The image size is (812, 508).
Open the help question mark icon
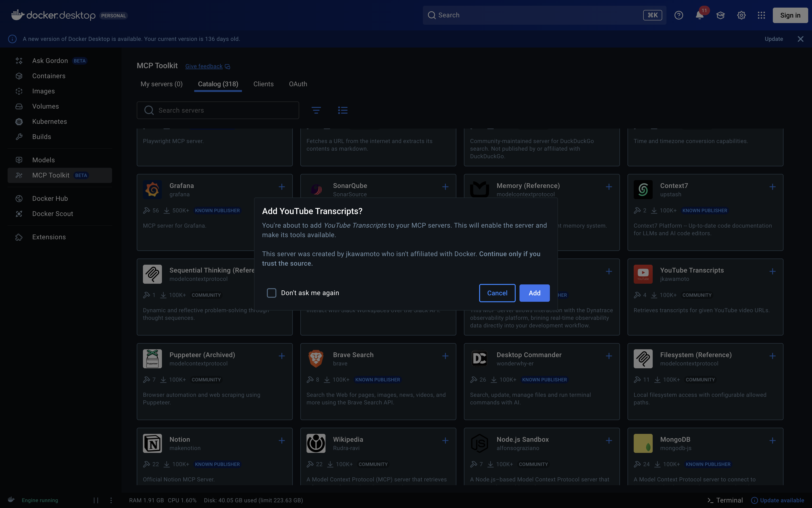[678, 15]
